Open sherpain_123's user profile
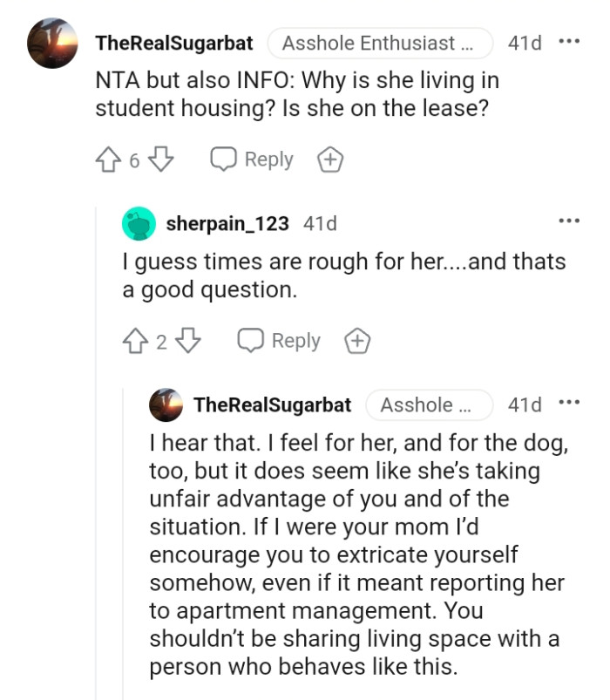Screen dimensions: 610x700 pos(228,223)
